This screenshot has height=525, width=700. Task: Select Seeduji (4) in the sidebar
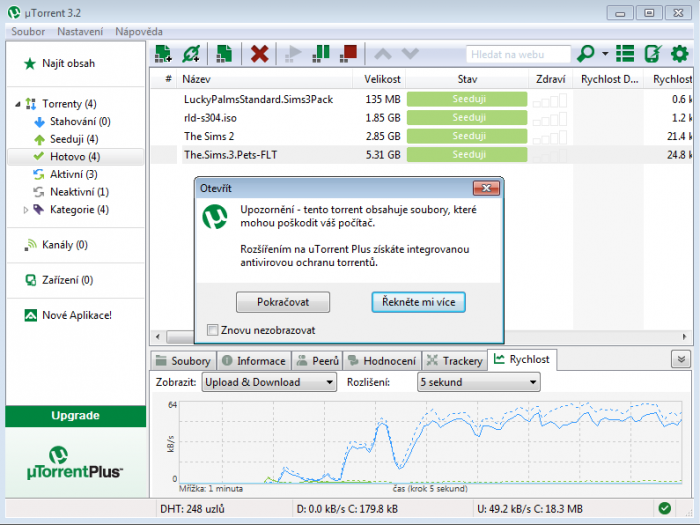click(73, 139)
